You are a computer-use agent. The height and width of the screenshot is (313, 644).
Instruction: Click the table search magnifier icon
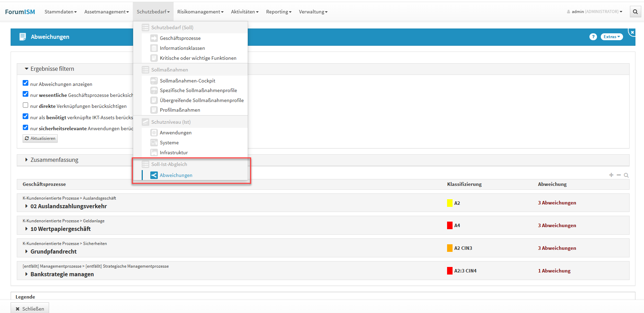[626, 175]
